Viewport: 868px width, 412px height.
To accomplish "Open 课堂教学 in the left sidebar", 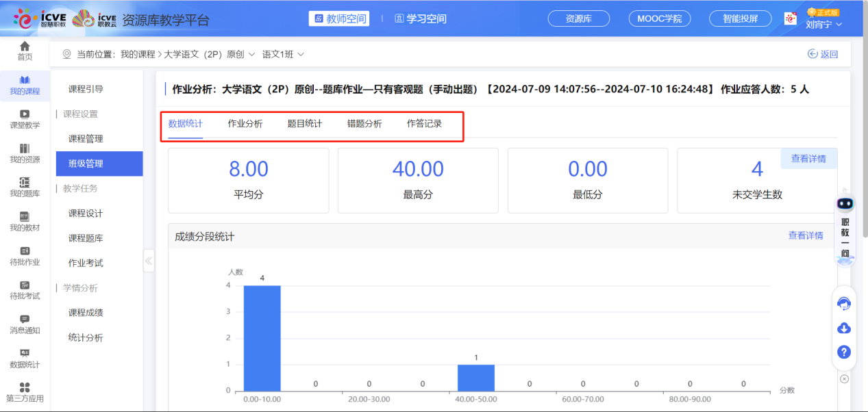I will [x=25, y=119].
